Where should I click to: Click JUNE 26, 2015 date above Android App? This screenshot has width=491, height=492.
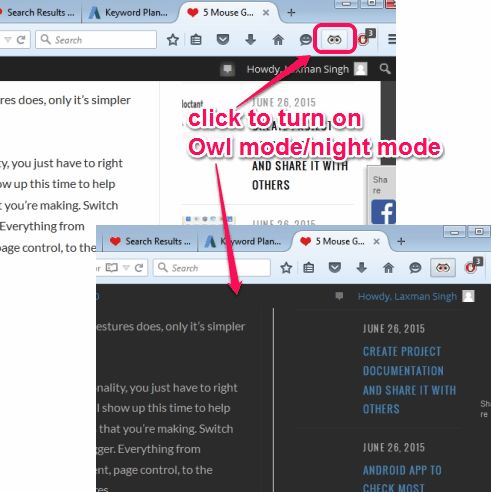(394, 447)
